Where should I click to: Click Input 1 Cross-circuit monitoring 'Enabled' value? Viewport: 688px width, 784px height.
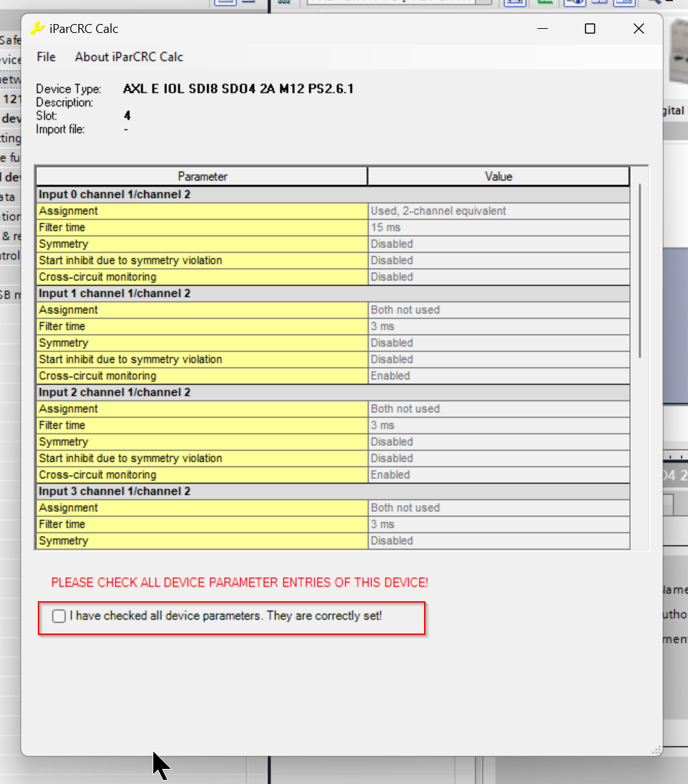tap(498, 376)
